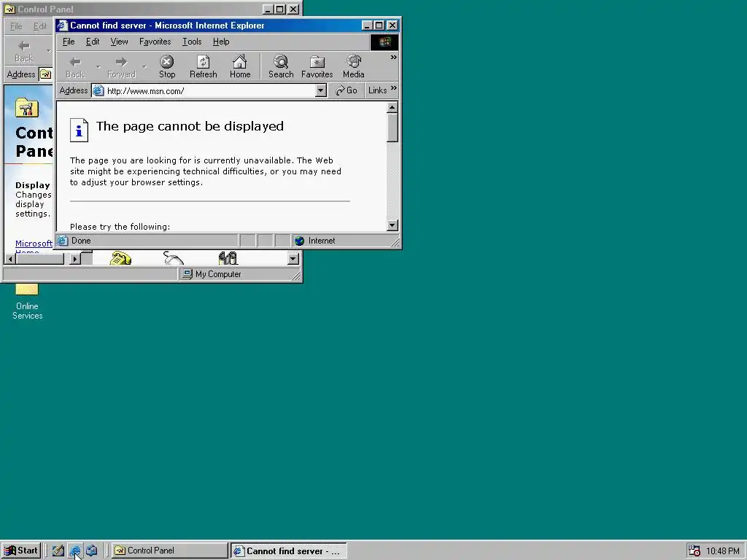Open the telephone Modems icon in Control Panel
The height and width of the screenshot is (560, 747).
(120, 258)
